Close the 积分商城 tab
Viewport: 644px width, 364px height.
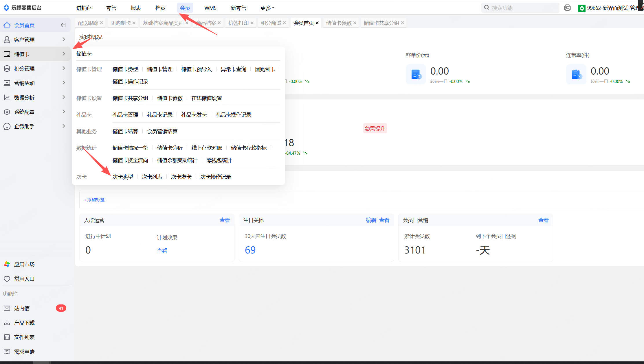[285, 23]
